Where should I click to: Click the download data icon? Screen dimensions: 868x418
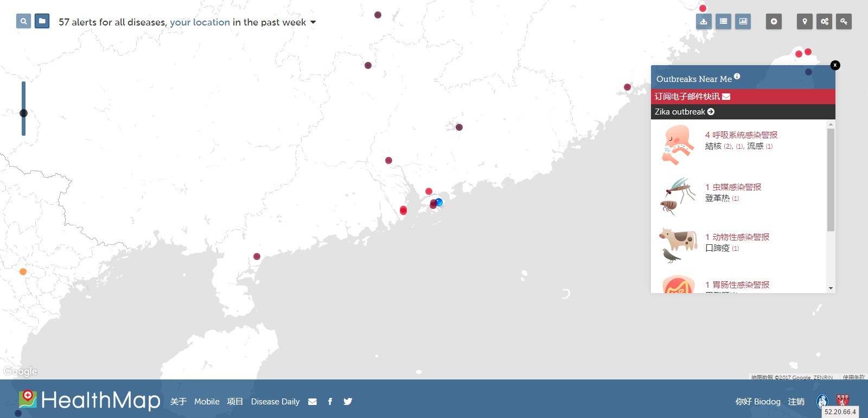click(x=704, y=22)
